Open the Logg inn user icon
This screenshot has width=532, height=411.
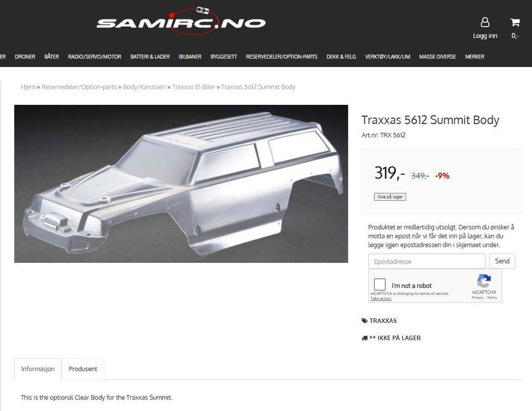coord(485,22)
